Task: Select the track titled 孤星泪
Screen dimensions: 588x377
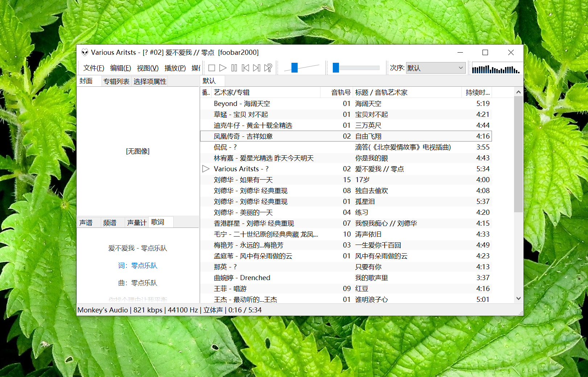Action: [346, 201]
